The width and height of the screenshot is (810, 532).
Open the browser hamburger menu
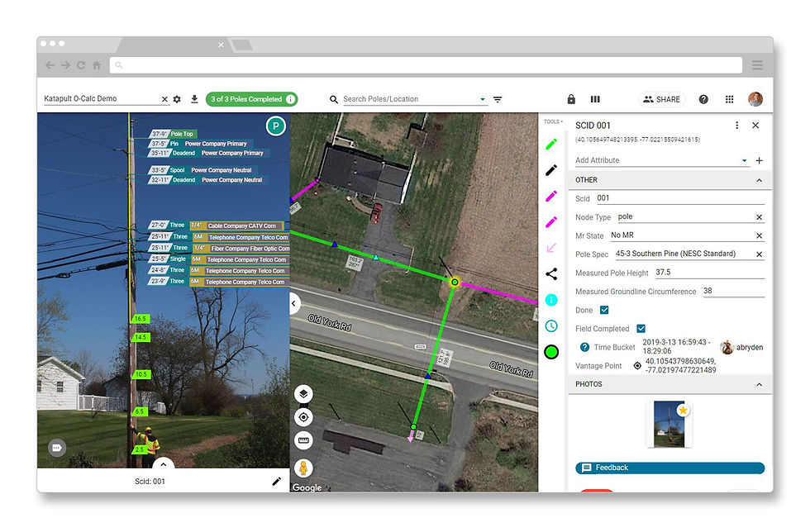[757, 65]
